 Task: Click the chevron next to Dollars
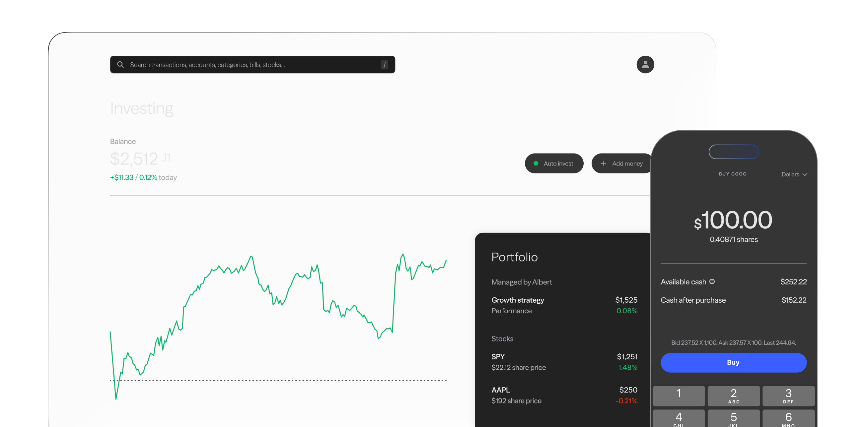coord(805,174)
